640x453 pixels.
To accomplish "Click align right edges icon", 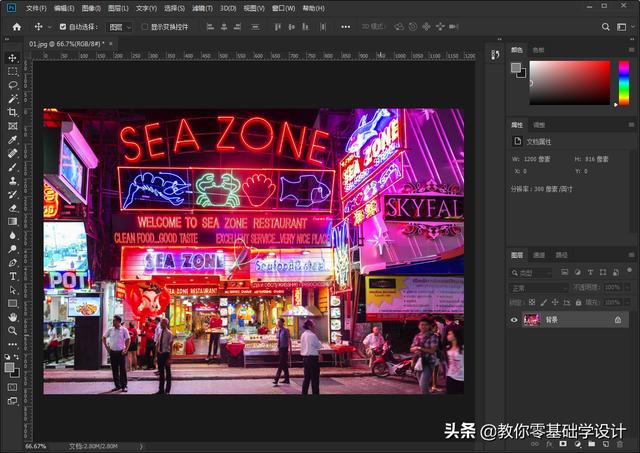I will coord(238,27).
